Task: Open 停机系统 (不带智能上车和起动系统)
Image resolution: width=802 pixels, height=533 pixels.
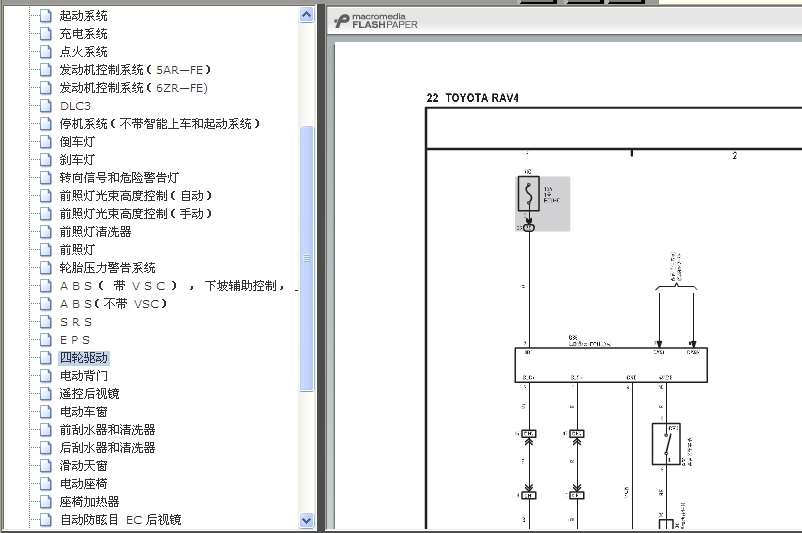Action: (x=160, y=124)
